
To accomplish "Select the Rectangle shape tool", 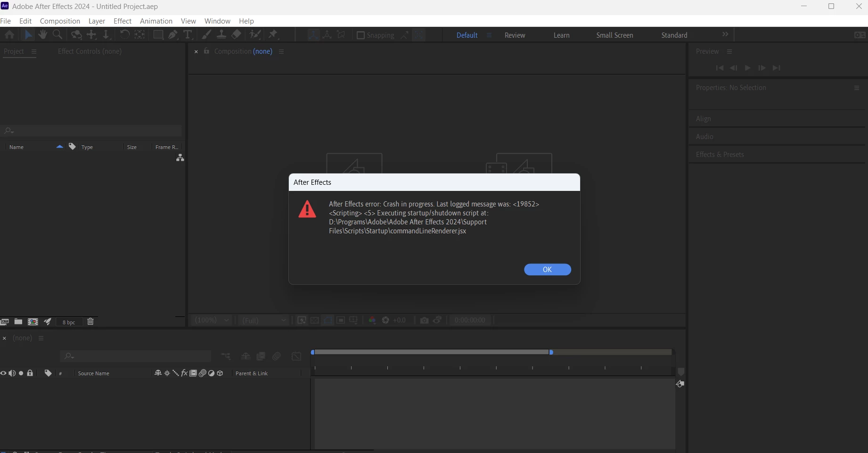I will click(158, 35).
